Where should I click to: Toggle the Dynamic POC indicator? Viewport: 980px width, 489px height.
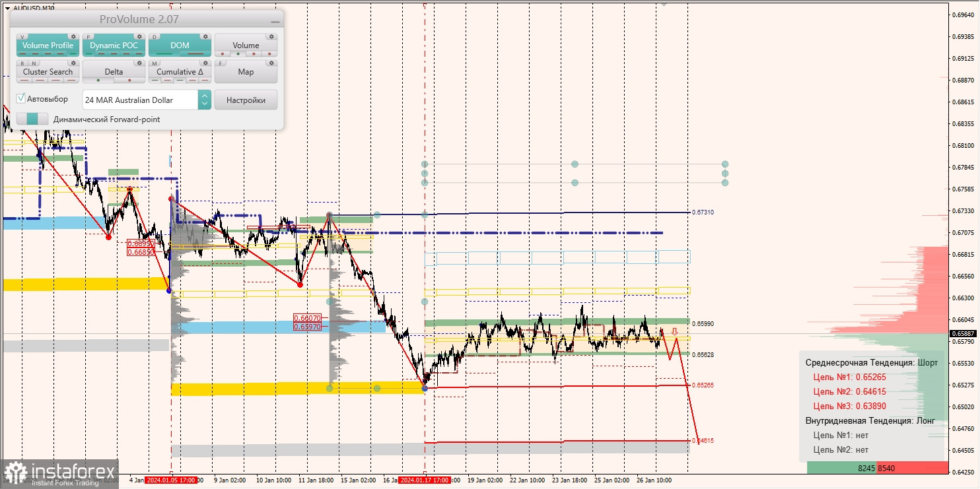(x=114, y=45)
